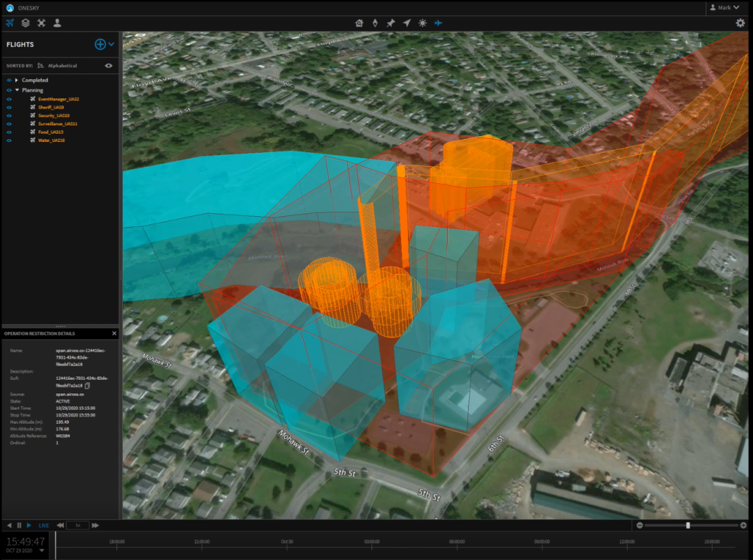Select Surveillance_UAS11 in flight list
Viewport: 753px width, 560px height.
(57, 123)
